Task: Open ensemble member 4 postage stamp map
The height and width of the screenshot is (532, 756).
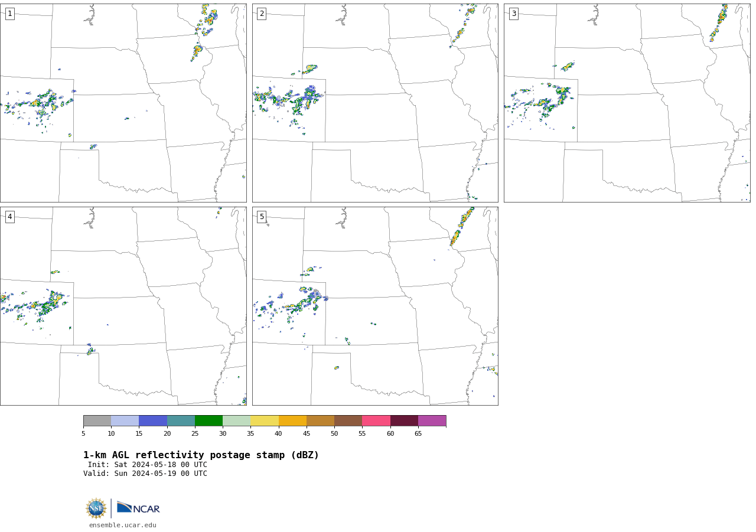Action: [x=123, y=306]
